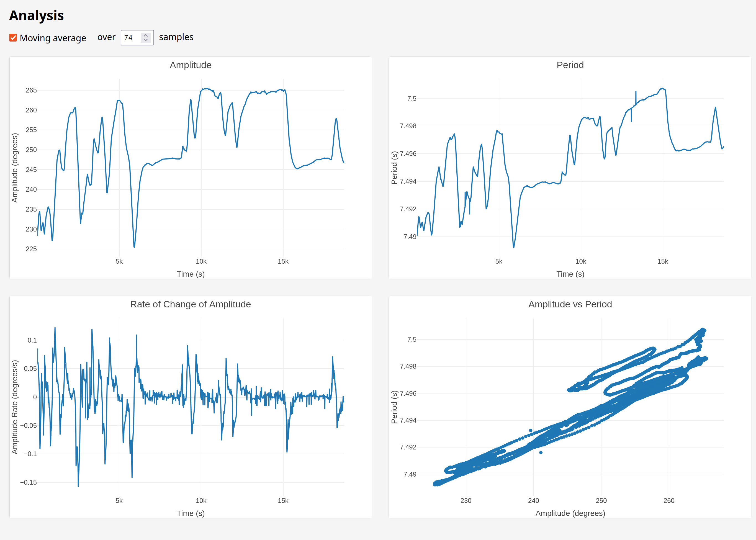Click the 5k tick on rate chart

119,500
